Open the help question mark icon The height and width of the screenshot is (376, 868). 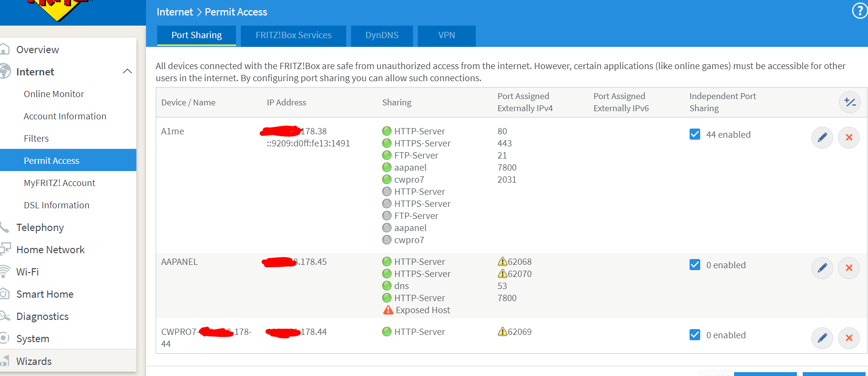click(x=859, y=11)
